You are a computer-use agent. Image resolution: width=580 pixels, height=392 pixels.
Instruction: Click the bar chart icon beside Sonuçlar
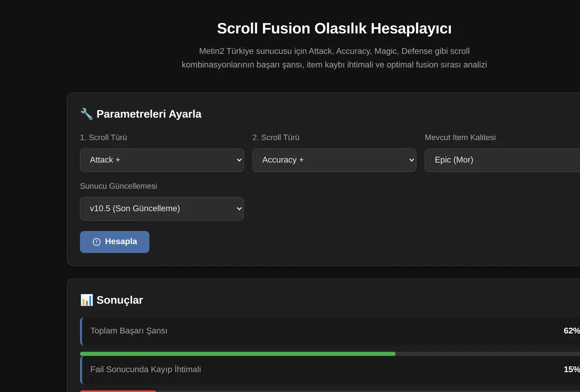[87, 300]
